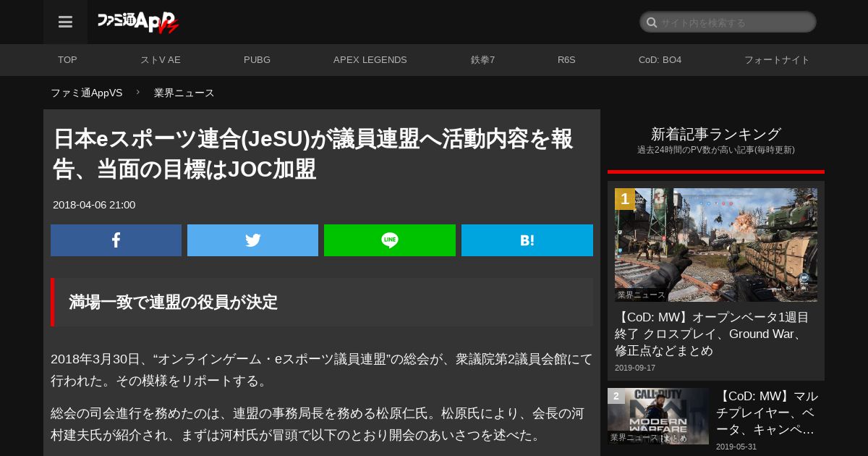Click the date 2019-09-17
This screenshot has height=456, width=868.
pos(635,368)
